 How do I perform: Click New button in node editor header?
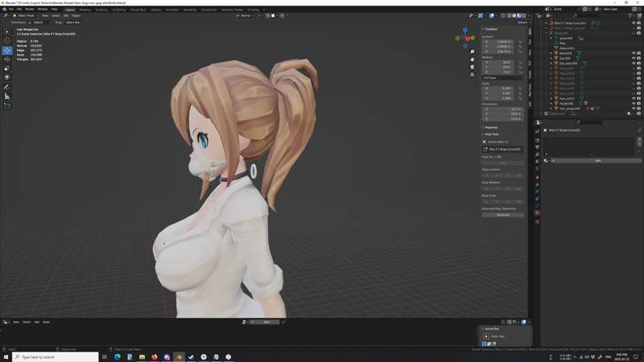click(266, 323)
